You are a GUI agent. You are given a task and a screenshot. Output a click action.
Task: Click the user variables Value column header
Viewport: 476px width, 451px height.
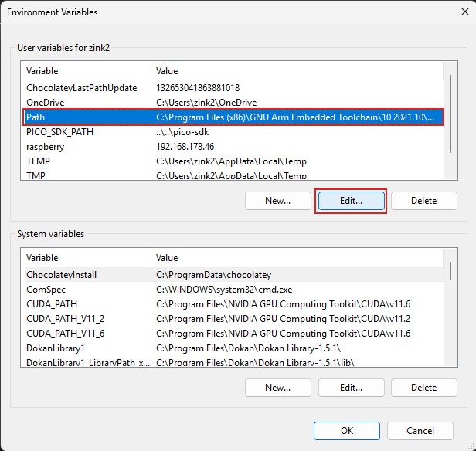tap(294, 71)
